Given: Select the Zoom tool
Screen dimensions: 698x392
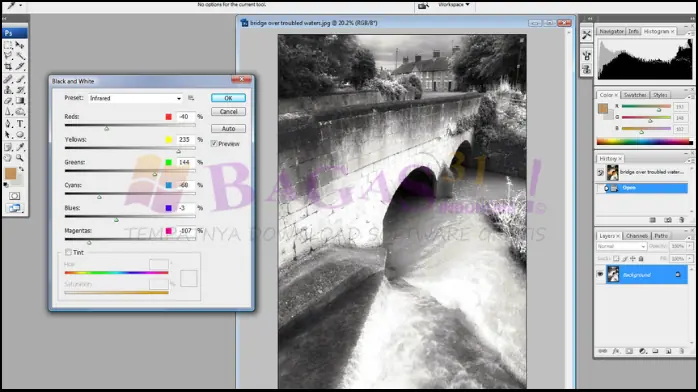Looking at the screenshot, I should point(20,158).
